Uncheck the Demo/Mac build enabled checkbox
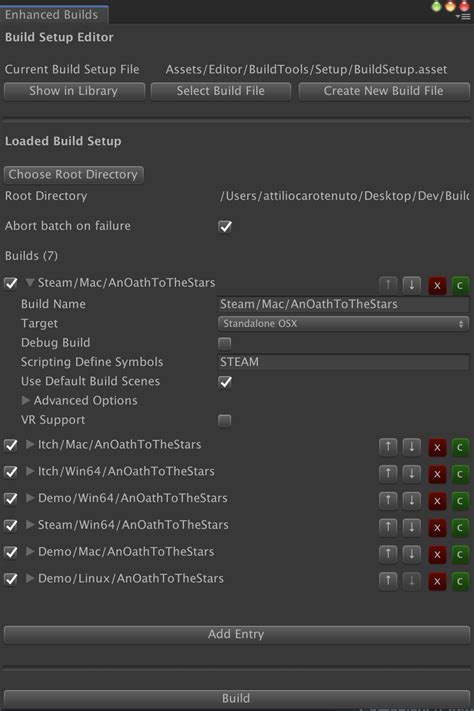474x711 pixels. [11, 552]
